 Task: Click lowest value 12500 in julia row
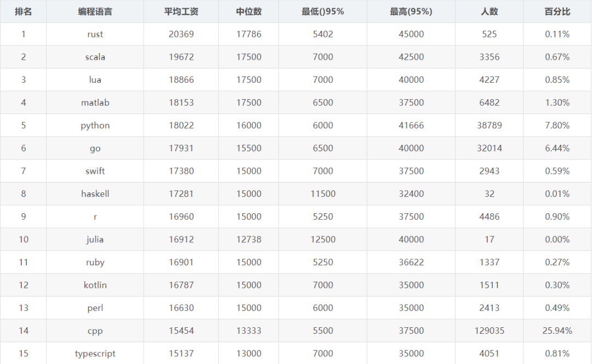323,240
